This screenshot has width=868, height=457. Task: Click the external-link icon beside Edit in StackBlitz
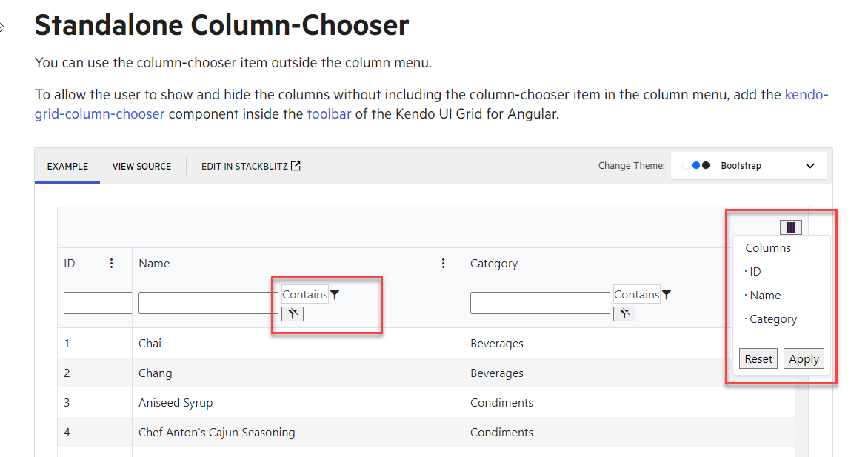[x=296, y=166]
